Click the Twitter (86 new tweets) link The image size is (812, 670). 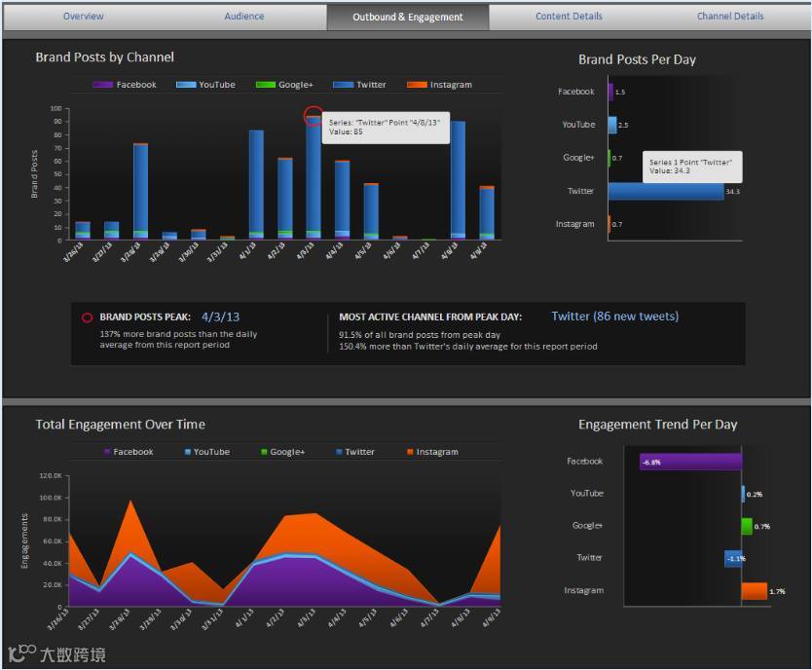point(614,316)
